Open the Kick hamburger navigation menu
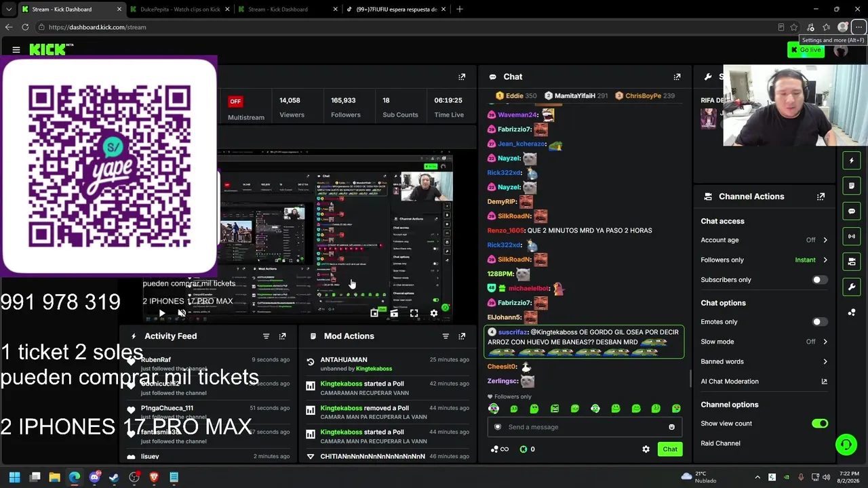The height and width of the screenshot is (488, 868). pos(16,49)
